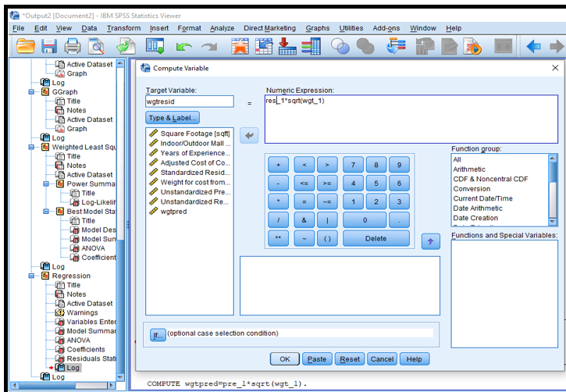The width and height of the screenshot is (566, 392).
Task: Select Arithmetic in Function group list
Action: pyautogui.click(x=469, y=169)
